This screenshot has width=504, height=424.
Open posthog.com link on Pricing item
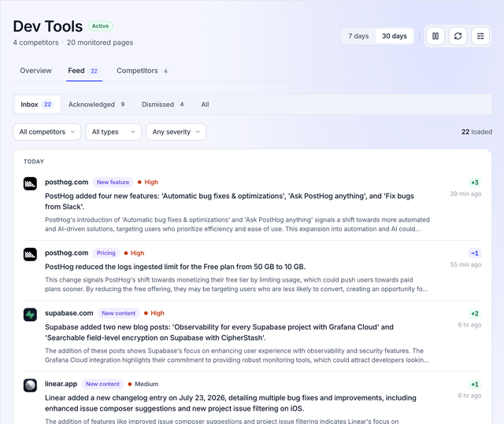tap(66, 253)
